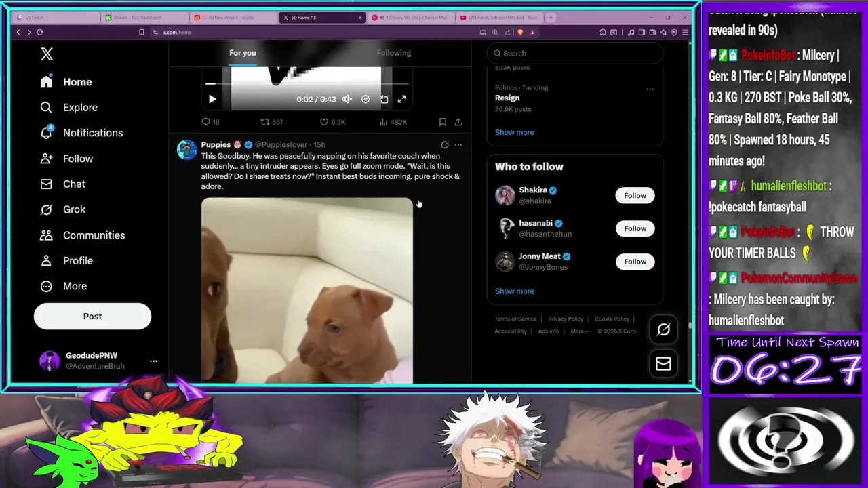This screenshot has height=488, width=868.
Task: Switch to Kick Dashboard browser tab
Action: tap(144, 17)
